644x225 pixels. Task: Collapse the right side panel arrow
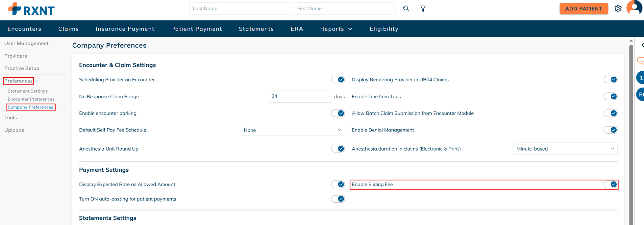[642, 45]
